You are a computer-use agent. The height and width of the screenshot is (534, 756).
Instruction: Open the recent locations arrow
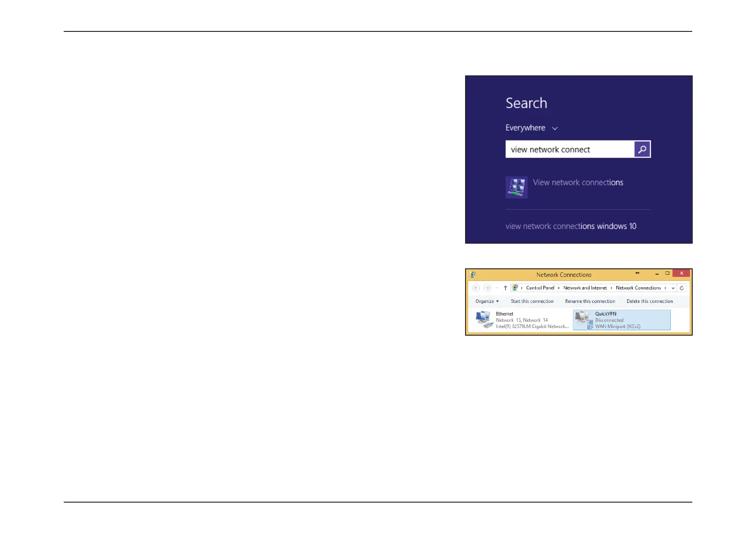point(497,288)
